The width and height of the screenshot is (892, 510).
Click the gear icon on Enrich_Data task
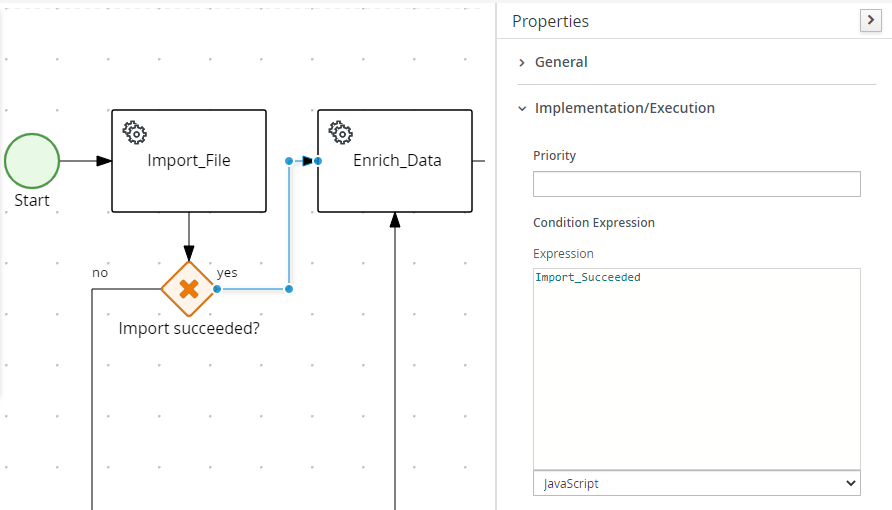click(341, 132)
